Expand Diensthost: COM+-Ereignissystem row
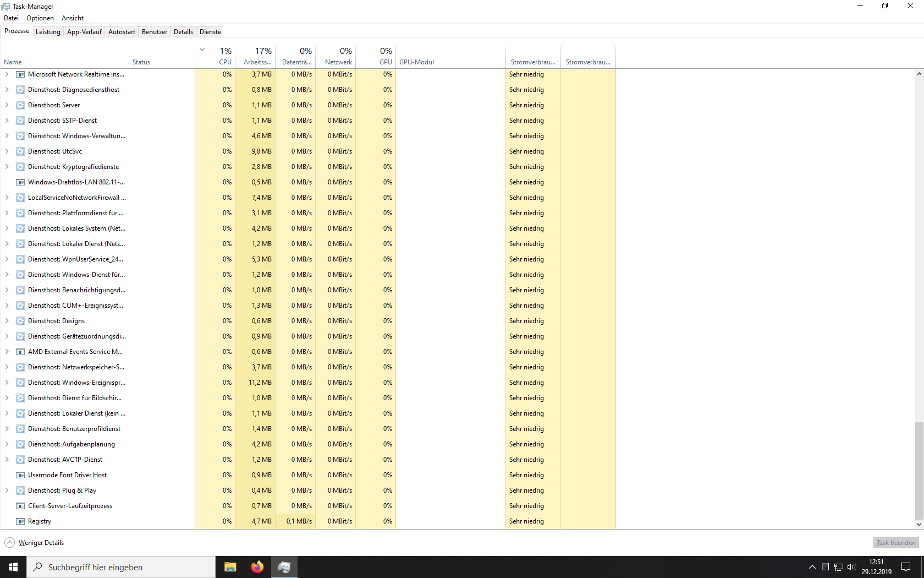The image size is (924, 578). (7, 306)
